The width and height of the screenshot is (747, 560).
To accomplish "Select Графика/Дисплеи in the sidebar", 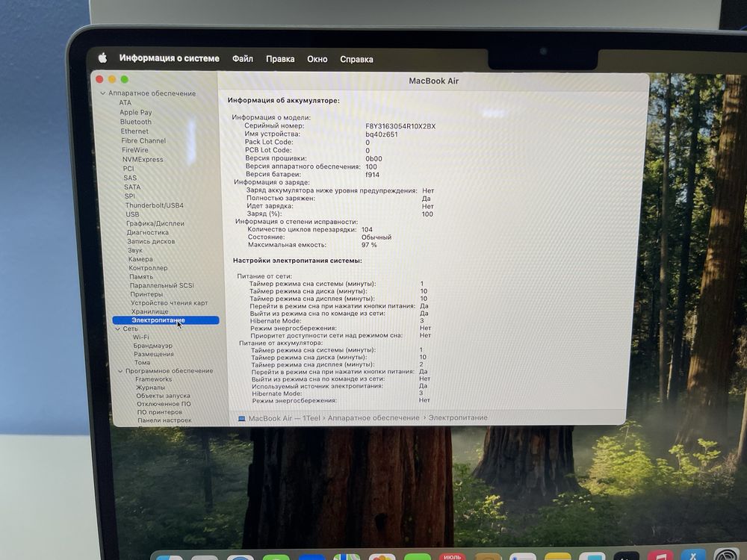I will coord(155,223).
